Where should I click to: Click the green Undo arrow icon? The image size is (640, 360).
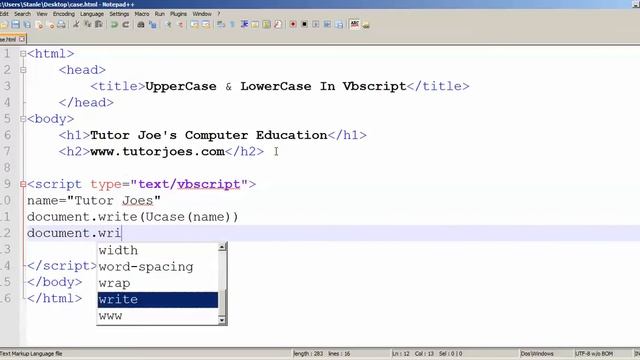pos(114,24)
